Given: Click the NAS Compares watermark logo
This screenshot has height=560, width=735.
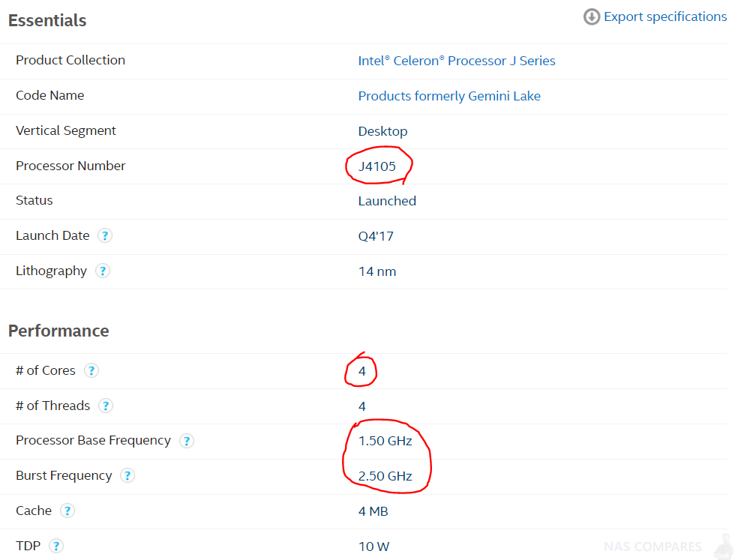Looking at the screenshot, I should (x=667, y=547).
